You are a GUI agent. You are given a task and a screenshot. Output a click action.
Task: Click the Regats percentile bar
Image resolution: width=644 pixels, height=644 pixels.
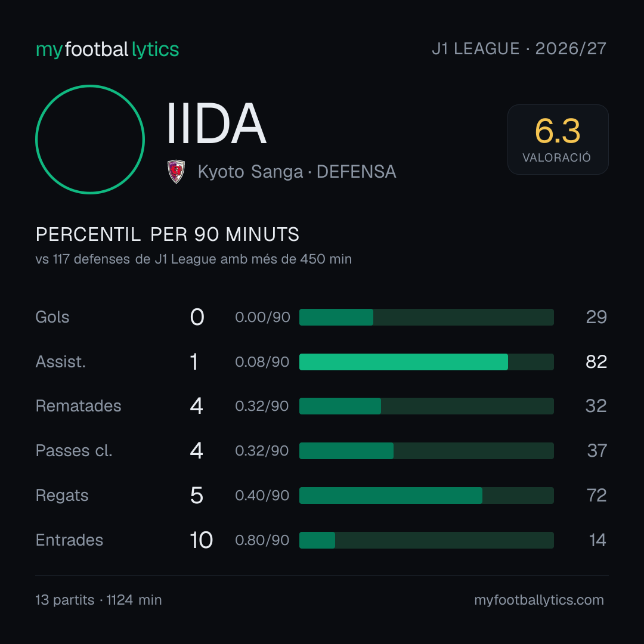[x=426, y=496]
